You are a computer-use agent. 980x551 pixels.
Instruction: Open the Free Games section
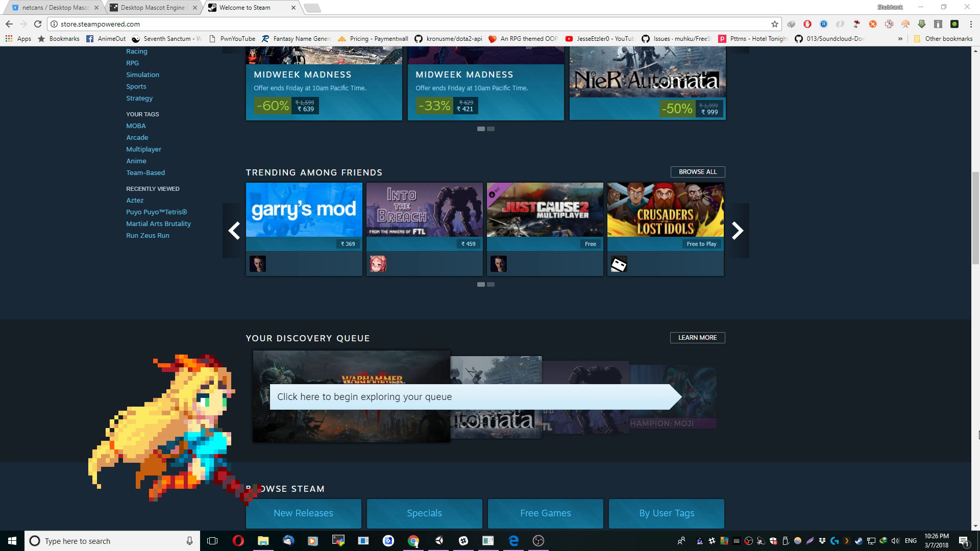tap(545, 513)
